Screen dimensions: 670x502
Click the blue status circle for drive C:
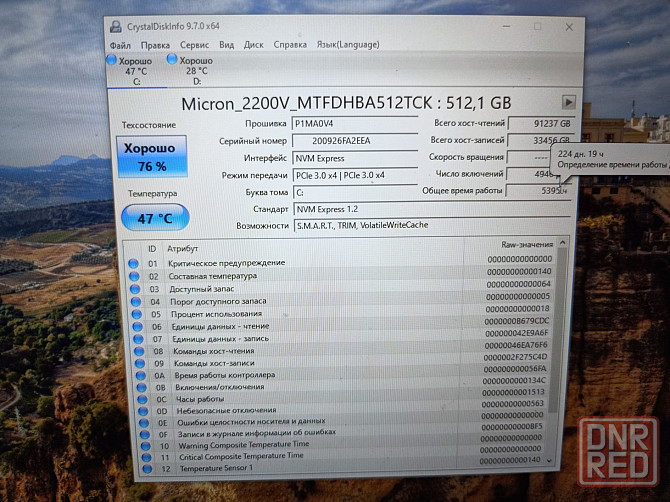point(112,62)
